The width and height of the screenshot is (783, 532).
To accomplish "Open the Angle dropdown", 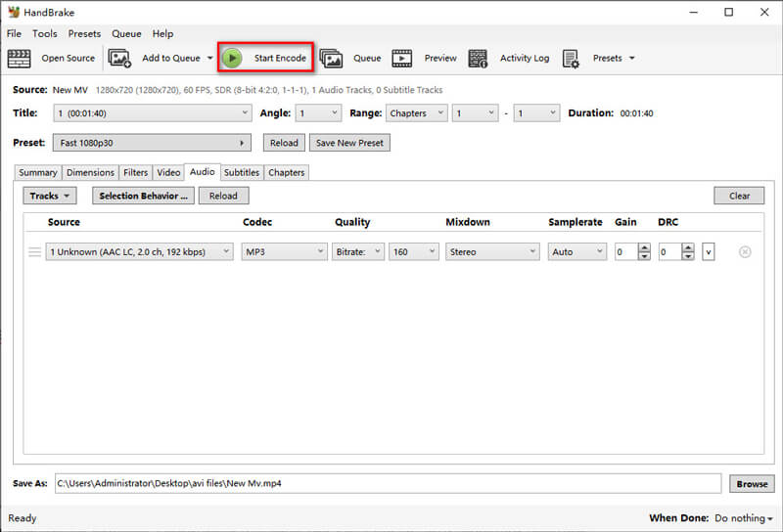I will click(318, 113).
